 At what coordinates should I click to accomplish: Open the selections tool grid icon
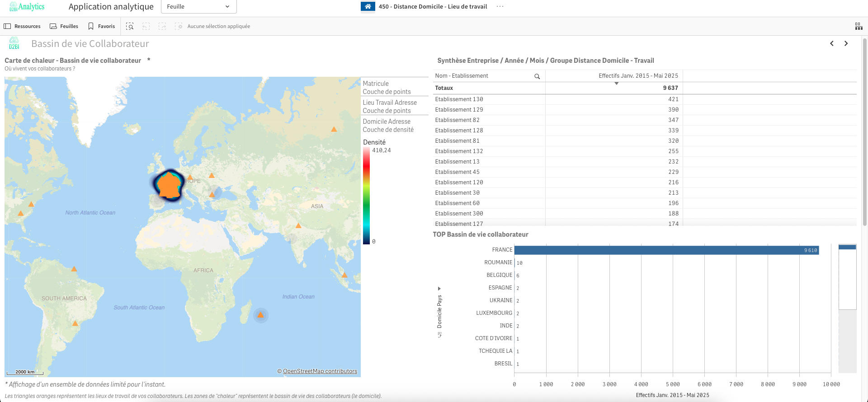859,26
